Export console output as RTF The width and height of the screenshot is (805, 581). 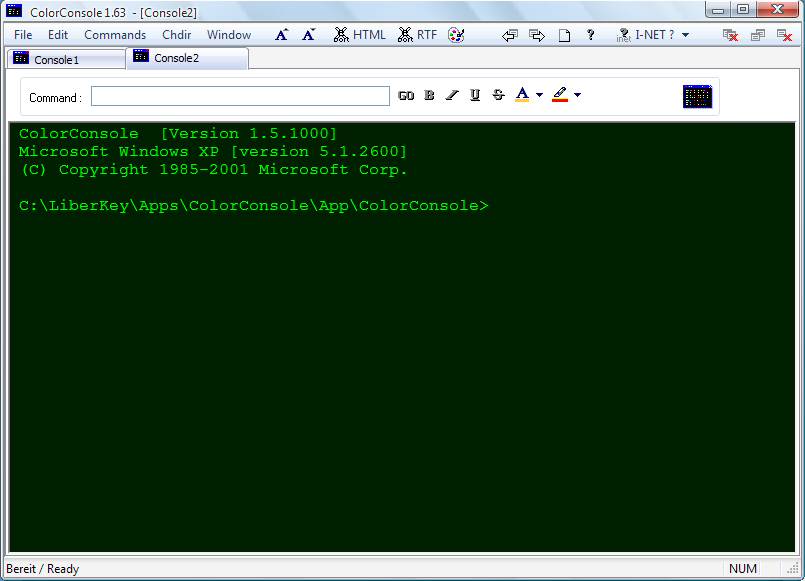pos(417,35)
